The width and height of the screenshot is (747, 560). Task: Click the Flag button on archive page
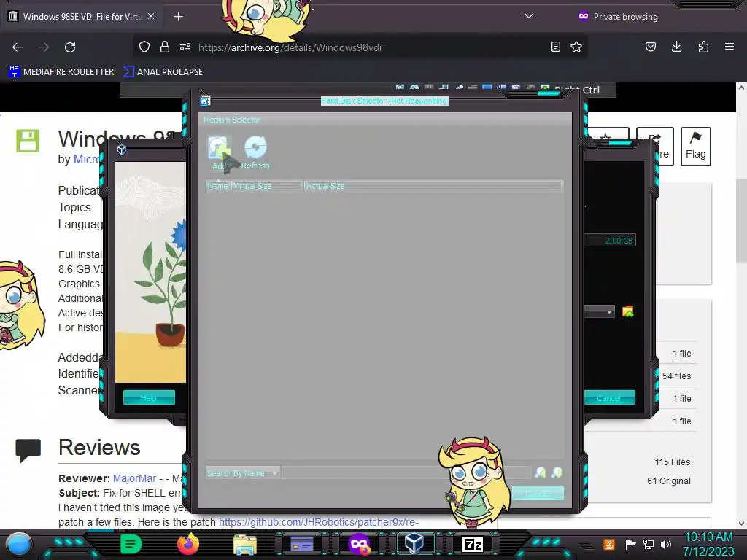[695, 146]
